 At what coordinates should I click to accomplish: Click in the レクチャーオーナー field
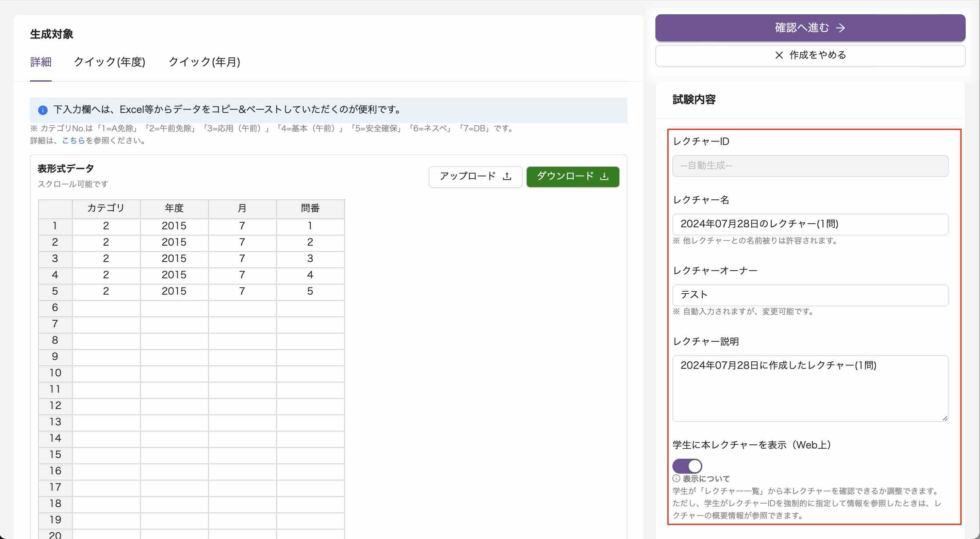tap(810, 295)
